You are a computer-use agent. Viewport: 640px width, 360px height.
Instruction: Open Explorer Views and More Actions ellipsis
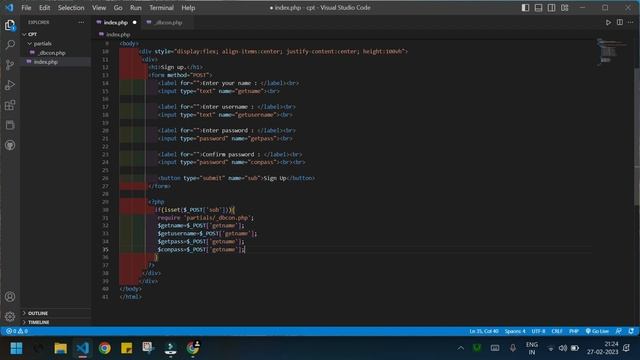pos(81,22)
